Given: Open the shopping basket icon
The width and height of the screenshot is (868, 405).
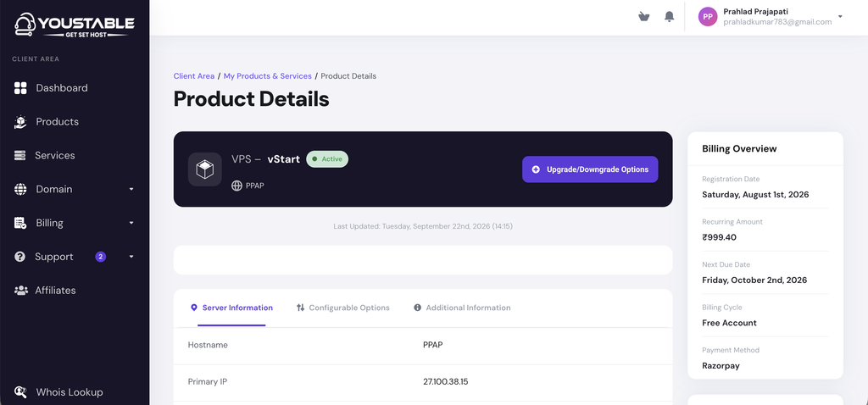Looking at the screenshot, I should (644, 17).
